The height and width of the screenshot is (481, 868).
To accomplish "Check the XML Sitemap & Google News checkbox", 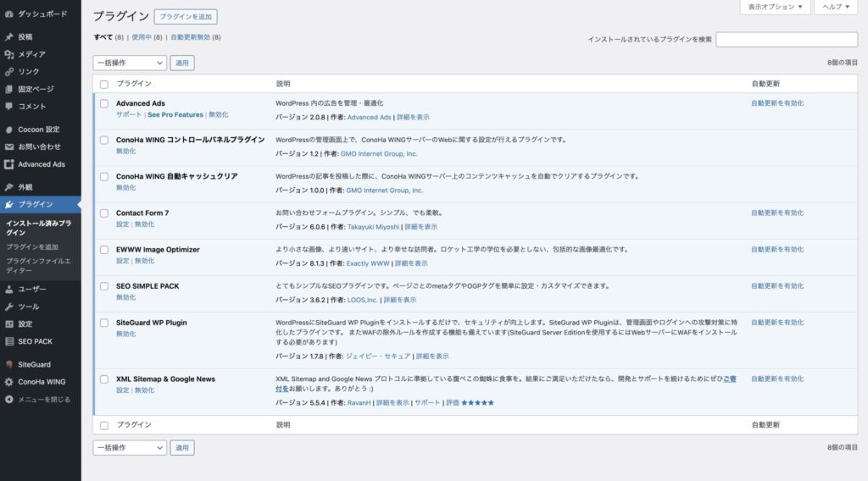I will coord(104,379).
